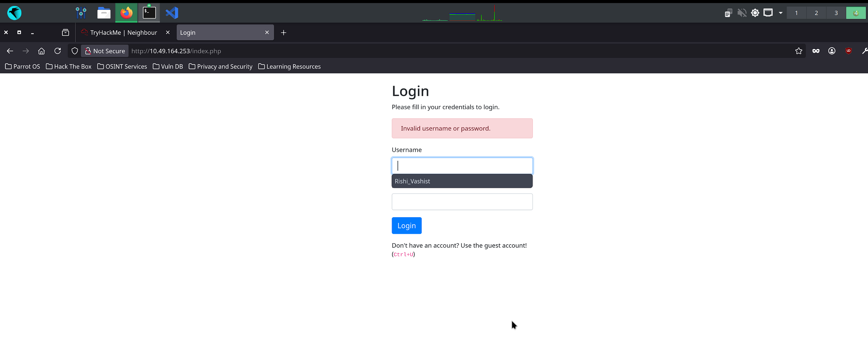Unmute the volume tray icon
The width and height of the screenshot is (868, 360).
click(x=742, y=13)
